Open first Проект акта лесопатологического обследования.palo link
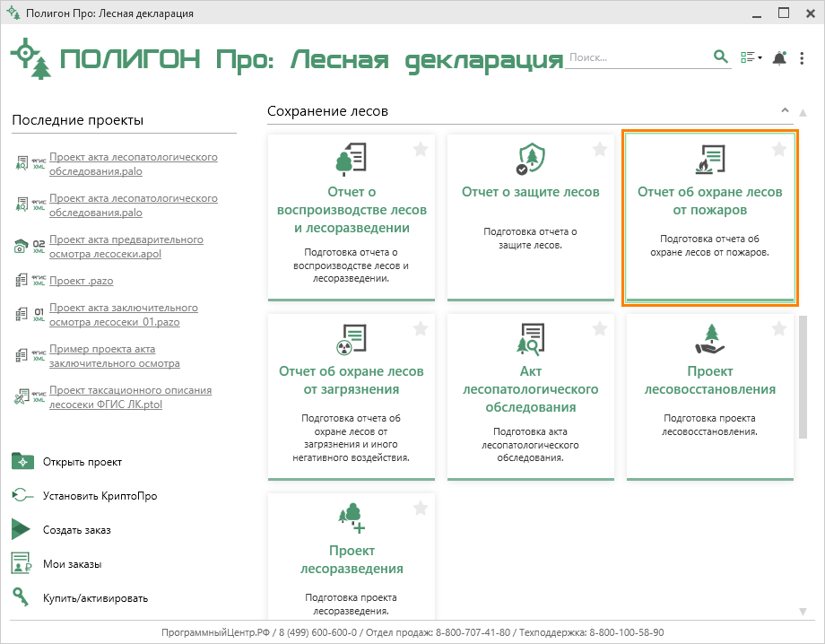This screenshot has width=825, height=644. click(133, 164)
